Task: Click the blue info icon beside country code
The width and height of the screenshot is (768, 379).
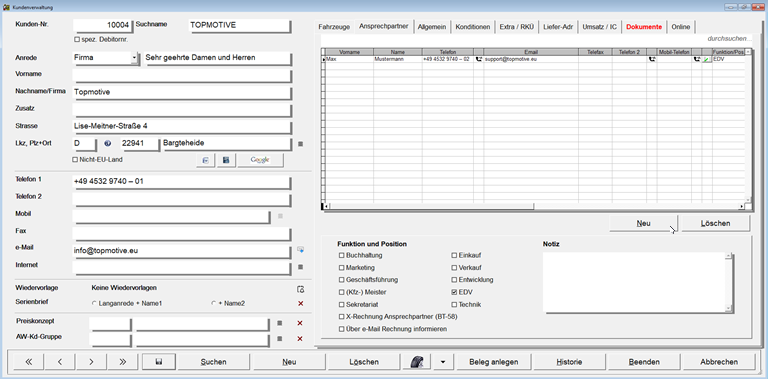Action: coord(108,144)
